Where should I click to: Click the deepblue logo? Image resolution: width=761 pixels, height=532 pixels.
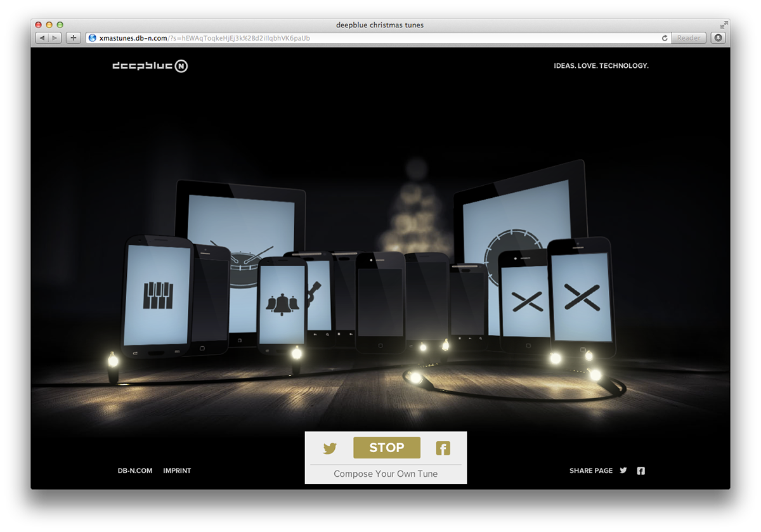[150, 66]
